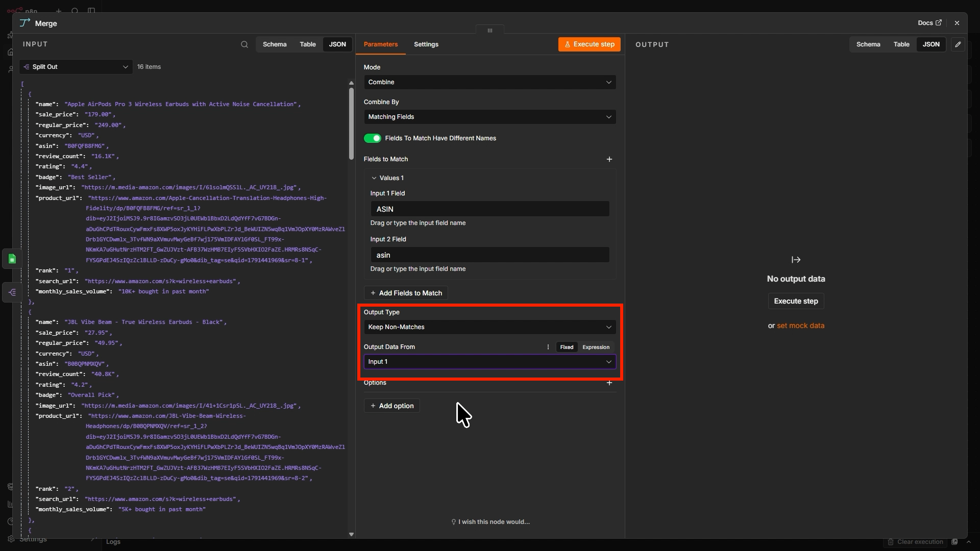Select the output JSON view
The image size is (980, 551).
[x=931, y=44]
